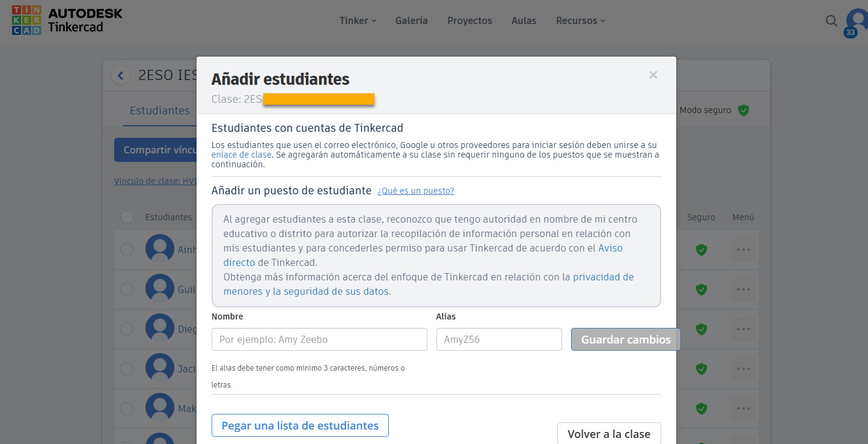Click inside the Nombre input field

(x=319, y=339)
